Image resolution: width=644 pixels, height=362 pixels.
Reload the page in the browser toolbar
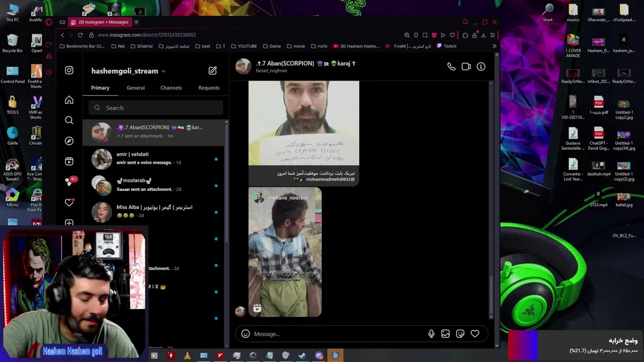(80, 35)
